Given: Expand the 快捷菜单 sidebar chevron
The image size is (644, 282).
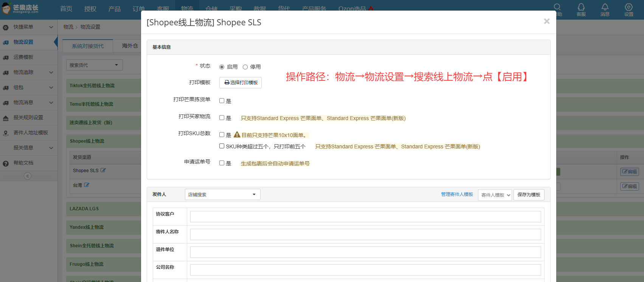Looking at the screenshot, I should [51, 27].
